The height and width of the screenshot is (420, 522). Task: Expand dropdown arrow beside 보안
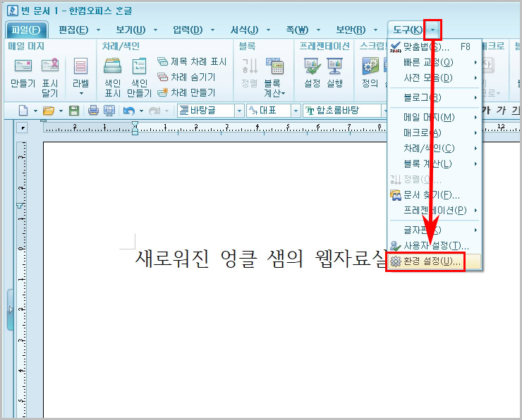click(x=375, y=30)
